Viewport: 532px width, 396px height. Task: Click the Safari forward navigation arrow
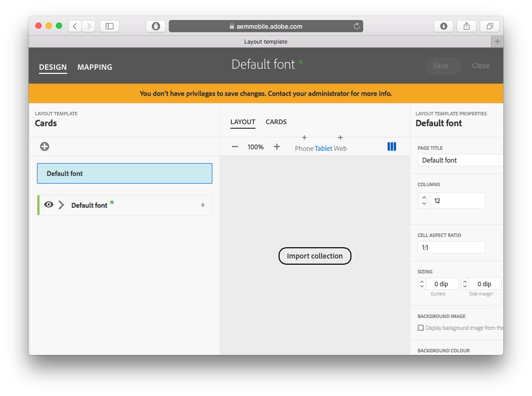[89, 26]
